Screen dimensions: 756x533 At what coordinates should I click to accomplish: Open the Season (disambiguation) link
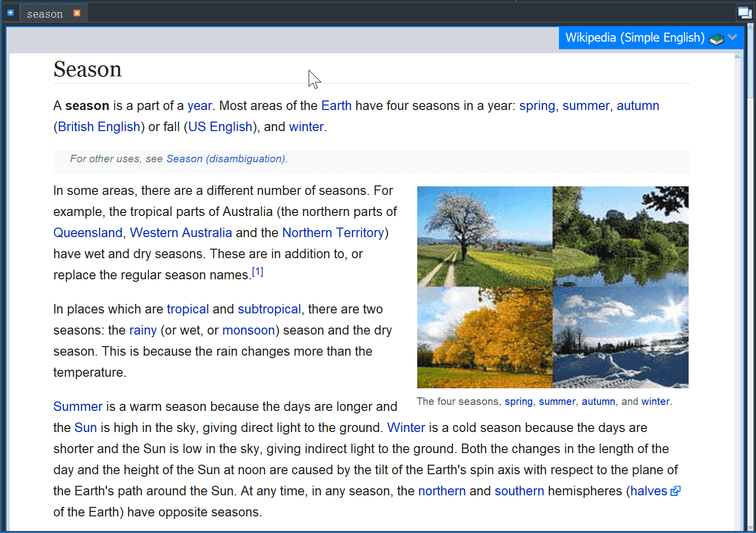click(x=226, y=159)
